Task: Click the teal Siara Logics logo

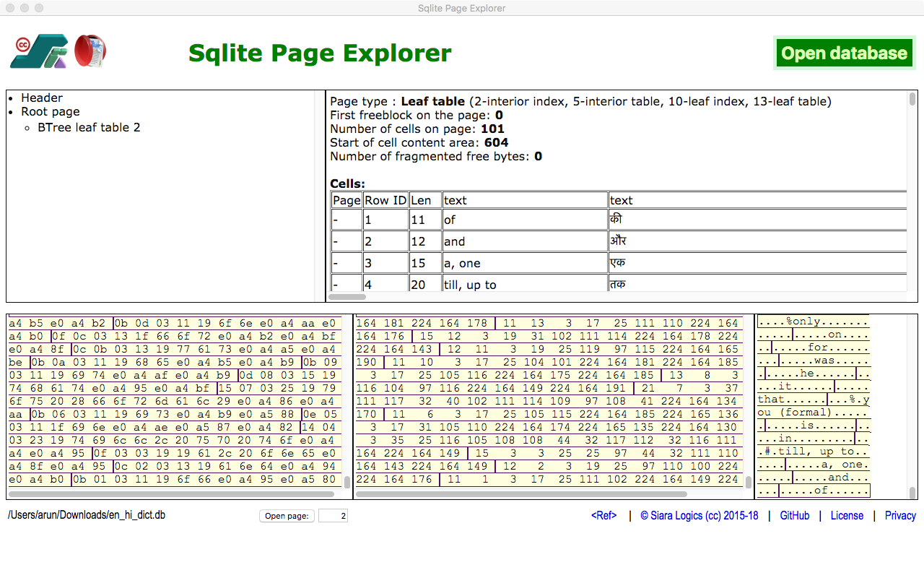Action: [40, 52]
